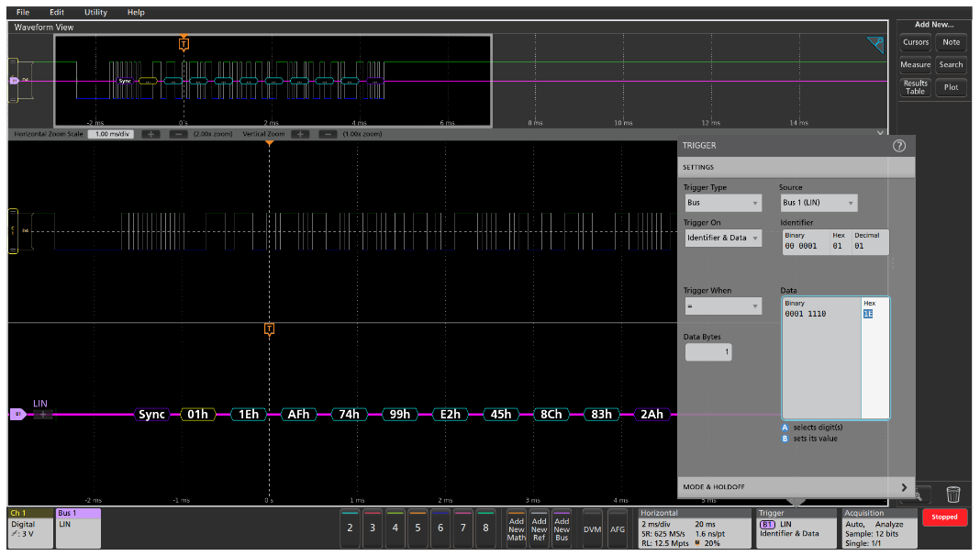Open the AFG badge

coord(618,528)
